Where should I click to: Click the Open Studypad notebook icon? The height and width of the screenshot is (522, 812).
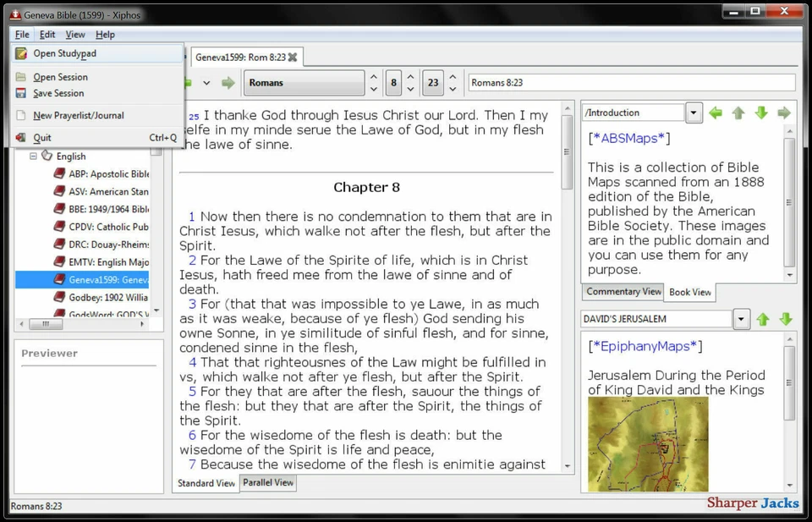tap(20, 53)
